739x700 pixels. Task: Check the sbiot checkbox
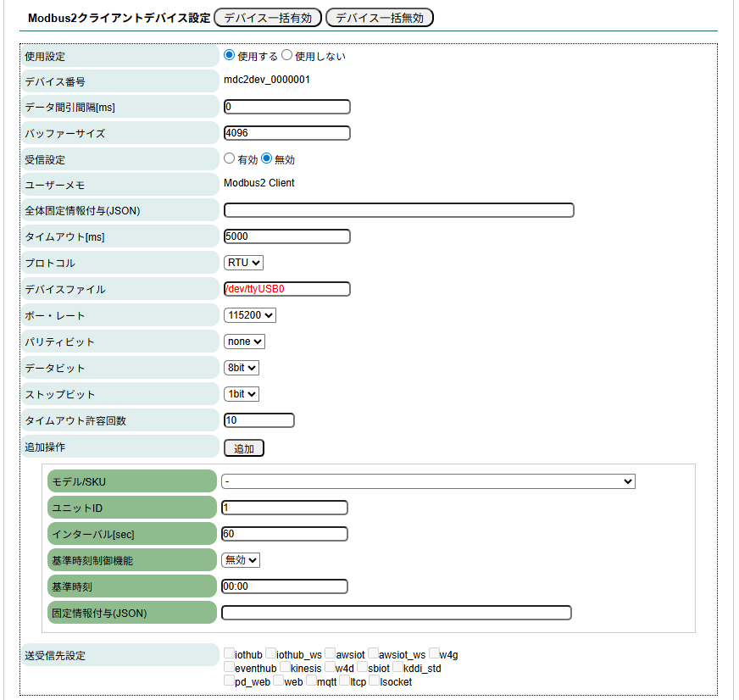[363, 667]
